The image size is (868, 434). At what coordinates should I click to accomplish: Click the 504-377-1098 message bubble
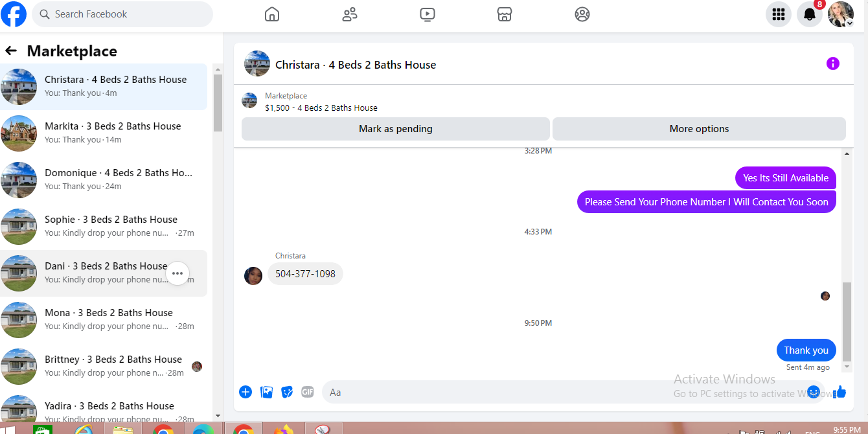coord(305,273)
